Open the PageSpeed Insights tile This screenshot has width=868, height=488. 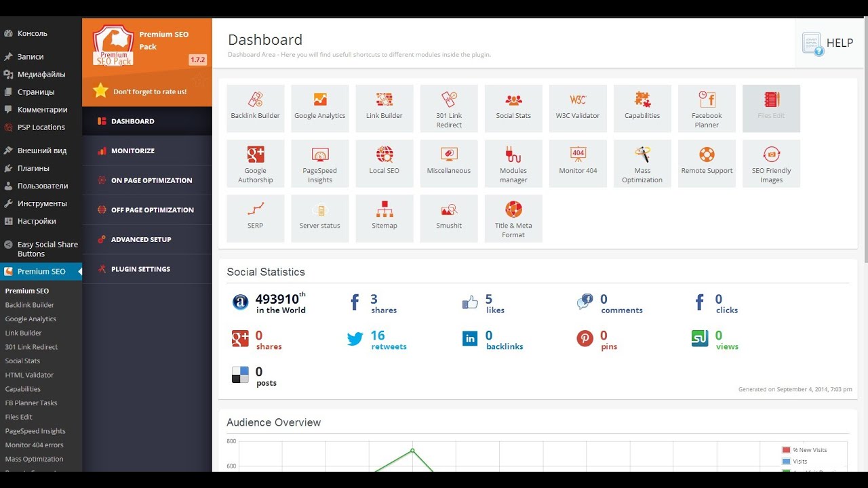(x=320, y=163)
